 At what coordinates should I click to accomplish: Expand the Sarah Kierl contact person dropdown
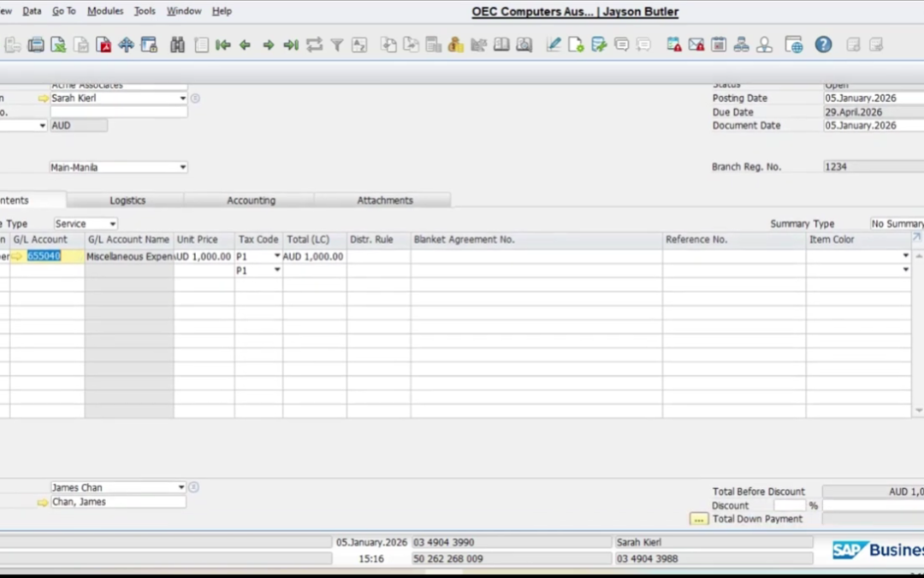tap(182, 98)
